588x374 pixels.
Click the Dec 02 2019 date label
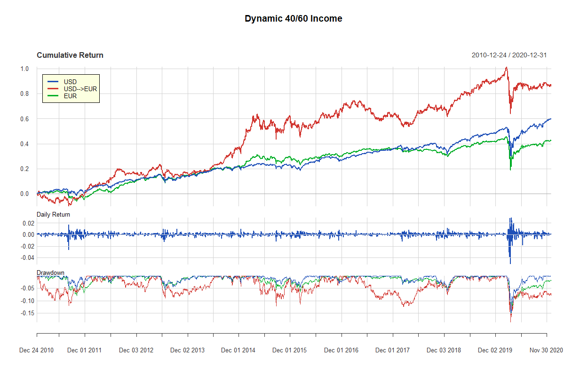click(x=495, y=350)
